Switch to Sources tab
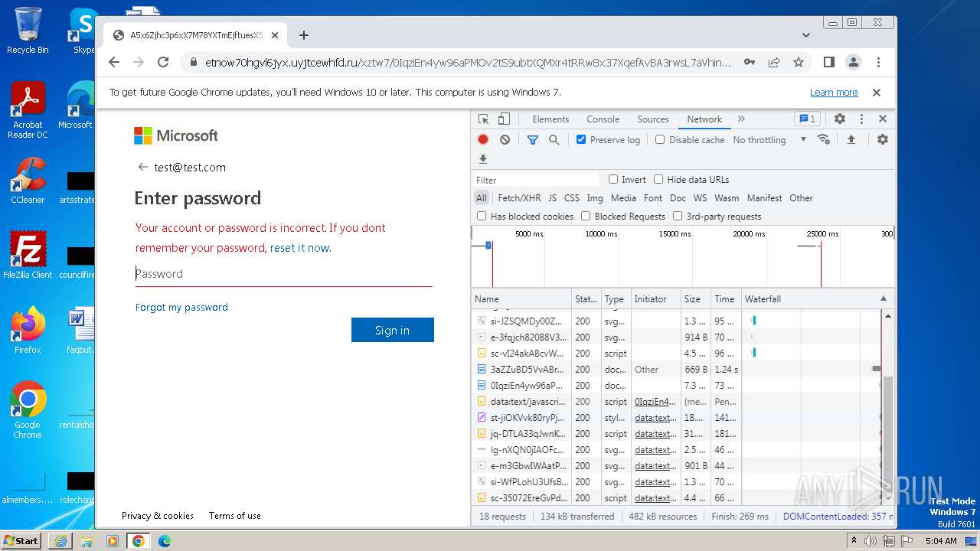980x551 pixels. [x=653, y=119]
